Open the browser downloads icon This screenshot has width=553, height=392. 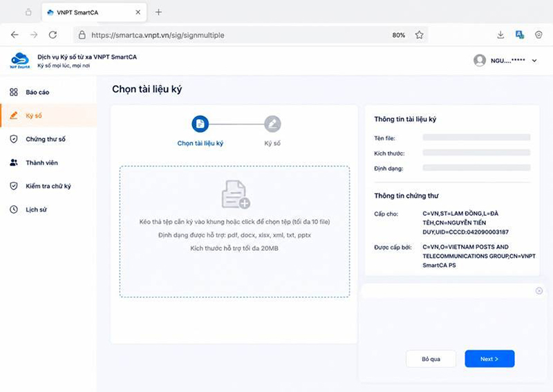point(500,35)
